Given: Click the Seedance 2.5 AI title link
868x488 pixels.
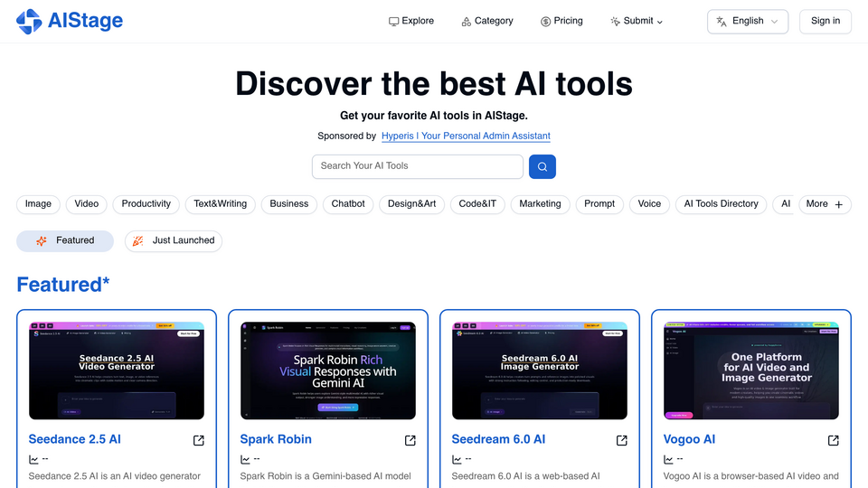Looking at the screenshot, I should point(75,439).
